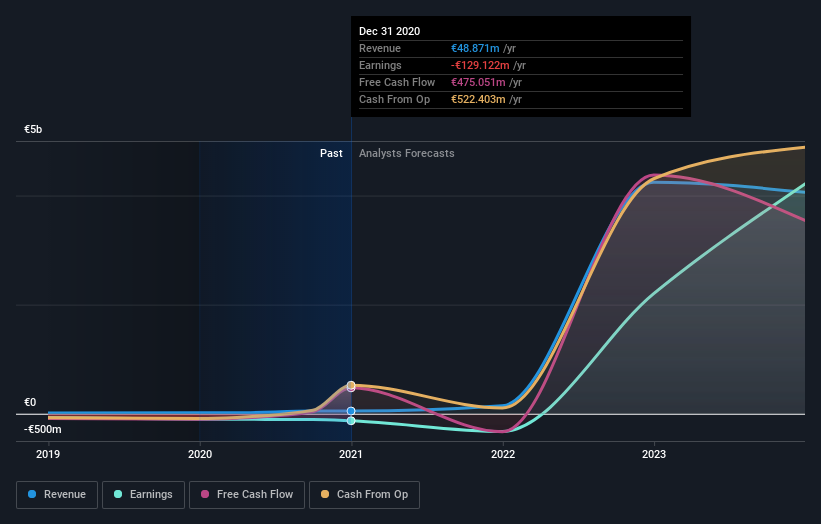The width and height of the screenshot is (821, 524).
Task: Click the 2019 x-axis label
Action: click(x=48, y=454)
